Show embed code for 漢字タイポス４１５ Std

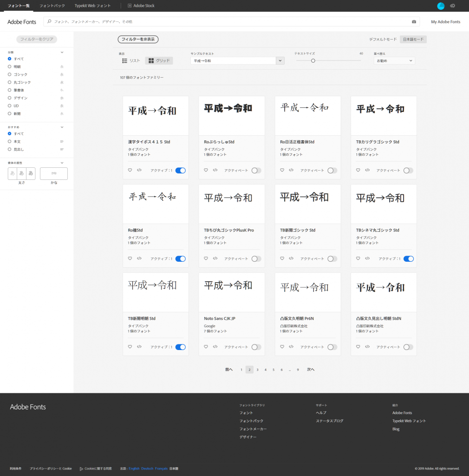coord(139,170)
